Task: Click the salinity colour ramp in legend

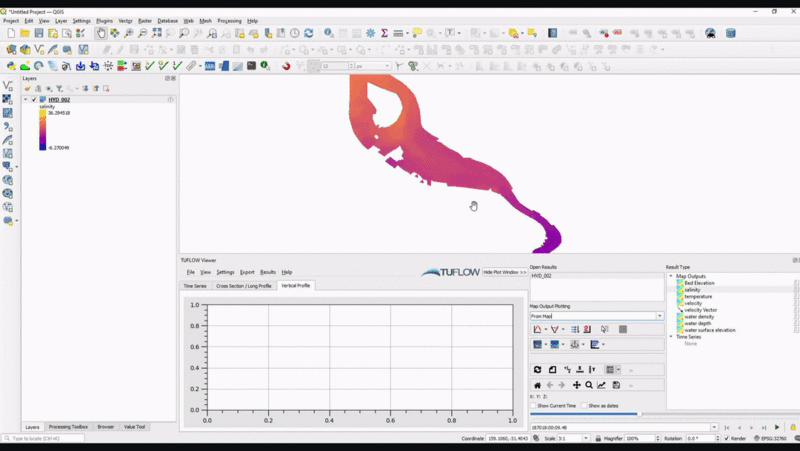Action: tap(42, 130)
